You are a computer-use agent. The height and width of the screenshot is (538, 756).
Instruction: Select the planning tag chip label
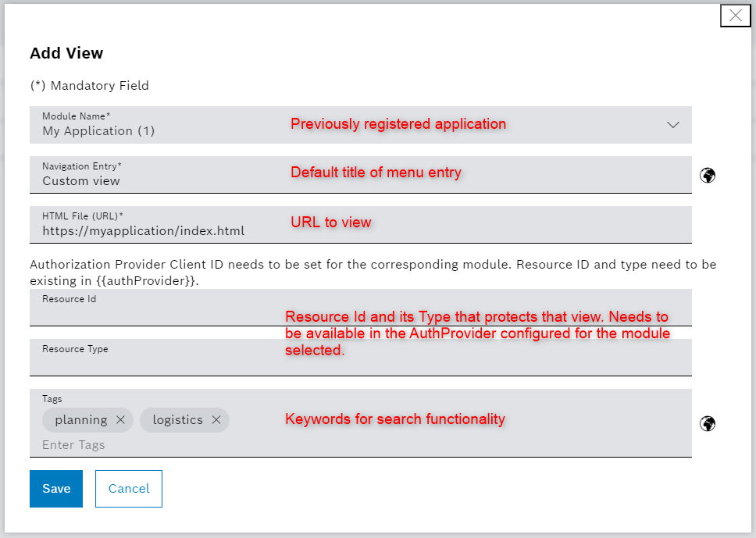pyautogui.click(x=81, y=420)
